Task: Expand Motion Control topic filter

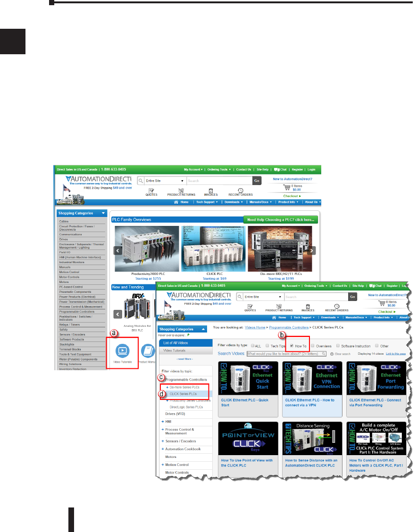Action: (x=163, y=465)
